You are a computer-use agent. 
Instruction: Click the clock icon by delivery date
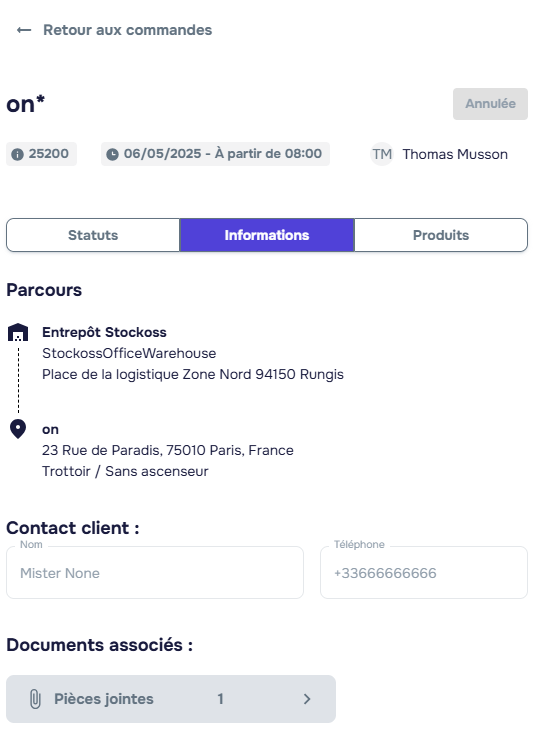[x=112, y=154]
